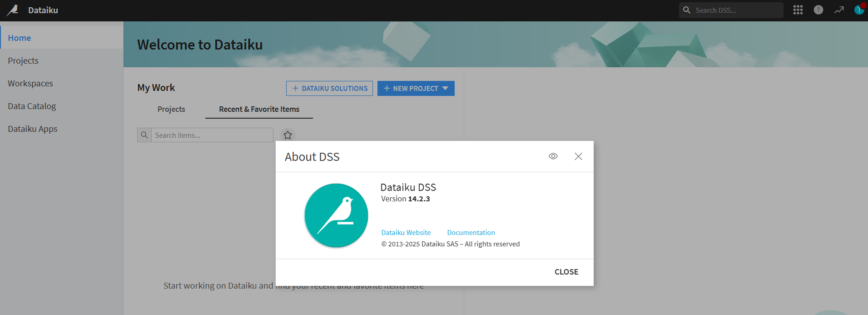Open the Documentation link
Image resolution: width=868 pixels, height=315 pixels.
[x=471, y=232]
